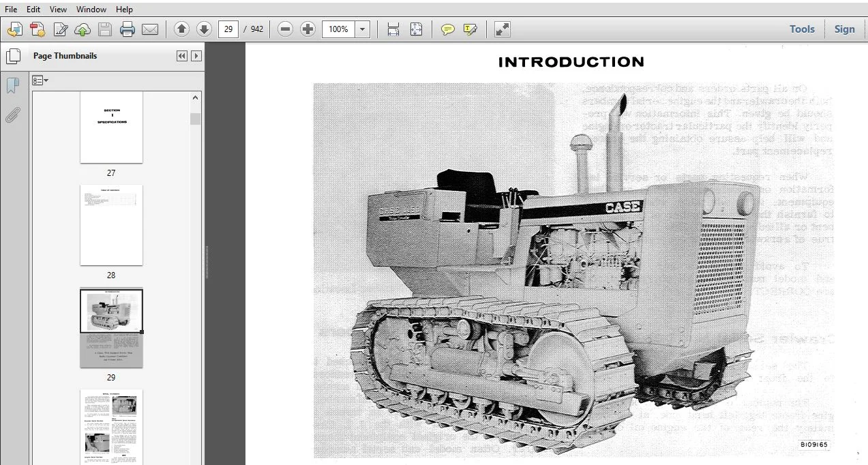Click the cloud upload icon
Image resolution: width=868 pixels, height=465 pixels.
[x=83, y=29]
